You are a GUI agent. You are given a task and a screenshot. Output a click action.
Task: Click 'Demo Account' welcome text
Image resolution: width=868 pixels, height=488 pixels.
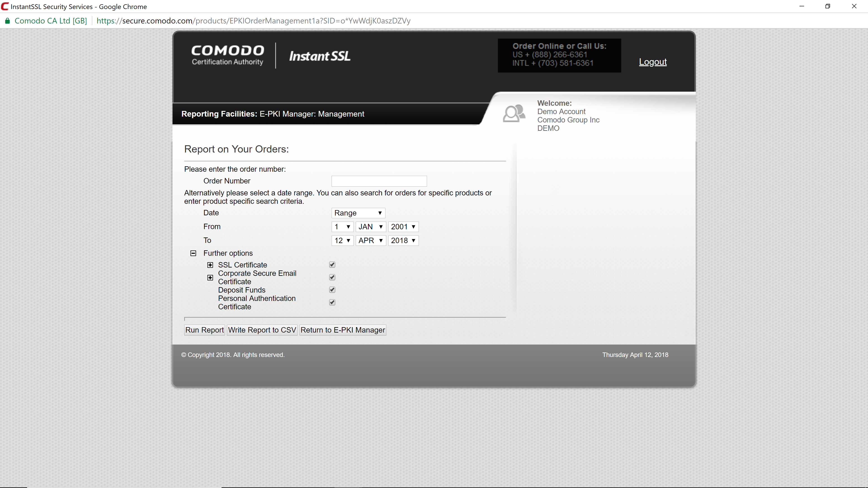[561, 111]
